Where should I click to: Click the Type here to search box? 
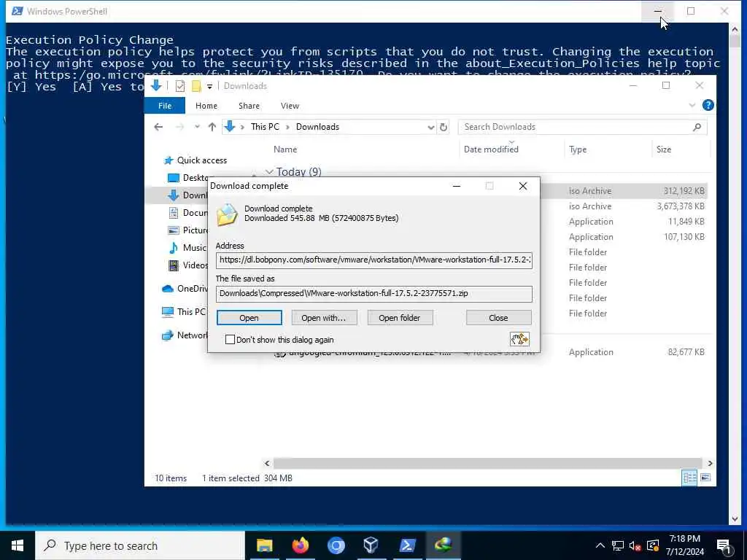click(140, 545)
